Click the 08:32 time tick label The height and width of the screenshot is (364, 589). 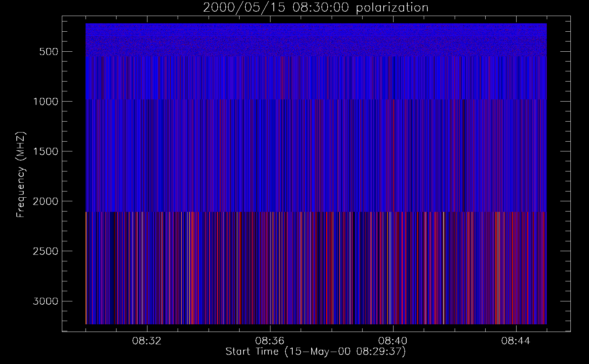click(147, 341)
